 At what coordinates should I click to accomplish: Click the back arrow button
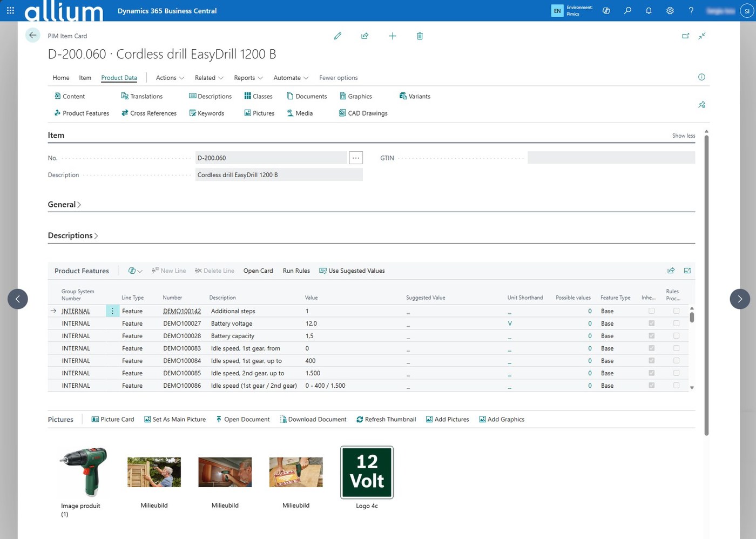(33, 36)
